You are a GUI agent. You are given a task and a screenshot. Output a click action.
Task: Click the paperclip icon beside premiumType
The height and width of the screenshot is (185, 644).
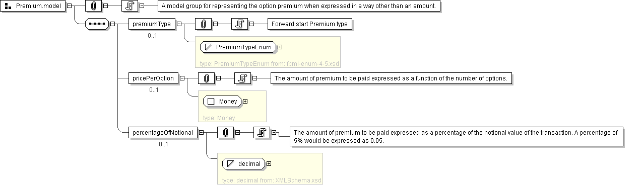point(203,24)
